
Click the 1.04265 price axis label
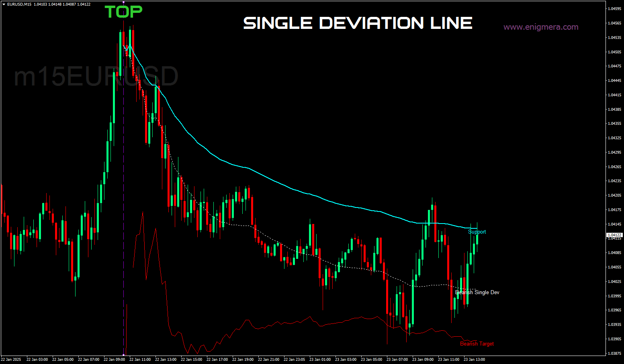point(615,167)
